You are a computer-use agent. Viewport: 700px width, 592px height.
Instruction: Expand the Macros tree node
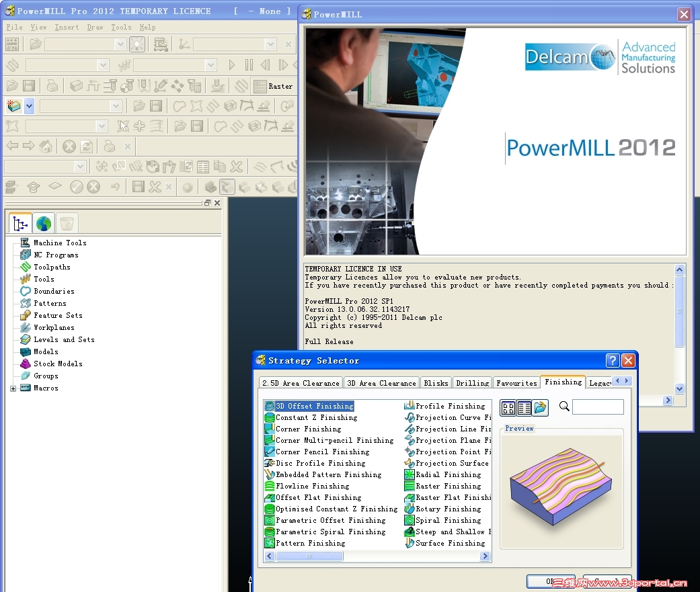coord(13,388)
